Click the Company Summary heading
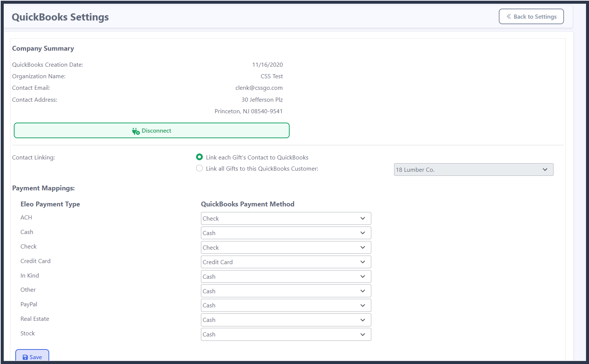Image resolution: width=589 pixels, height=364 pixels. pyautogui.click(x=43, y=48)
